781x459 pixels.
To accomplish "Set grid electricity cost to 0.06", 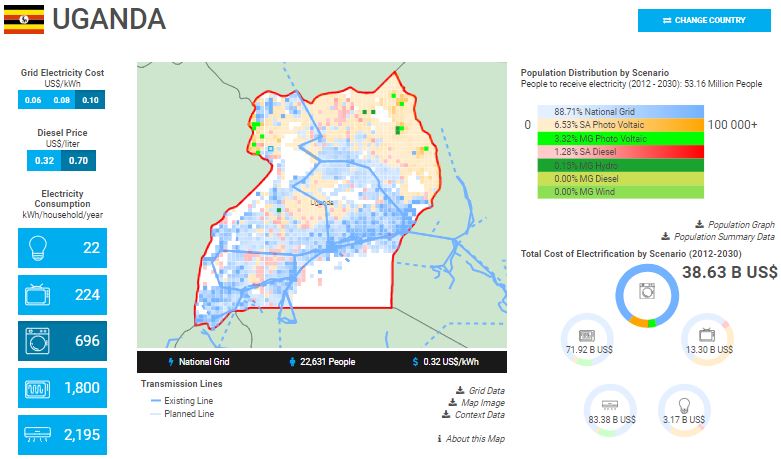I will 33,100.
